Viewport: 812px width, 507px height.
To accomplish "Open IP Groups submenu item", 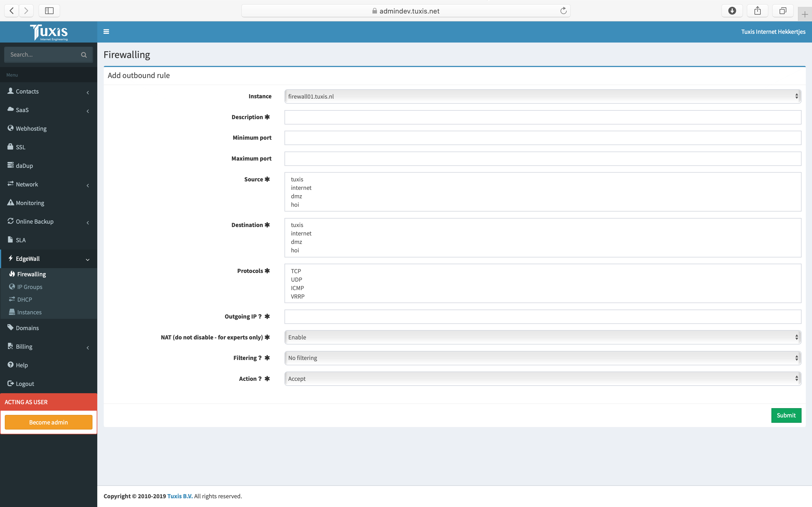I will [x=30, y=287].
